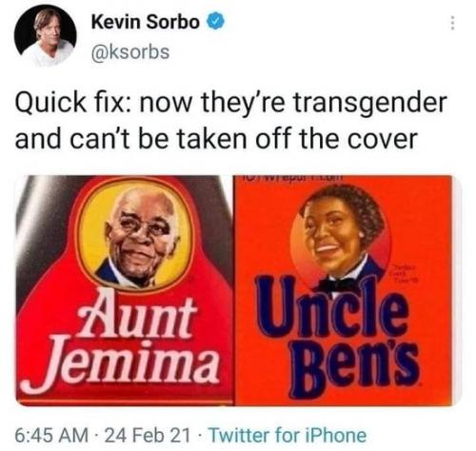
Task: Open the round profile avatar photo
Action: [45, 37]
